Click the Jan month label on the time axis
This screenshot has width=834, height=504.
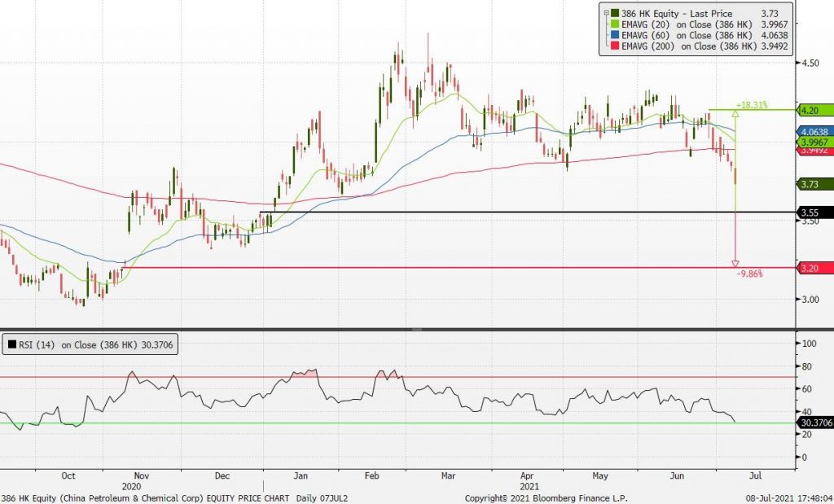(301, 476)
